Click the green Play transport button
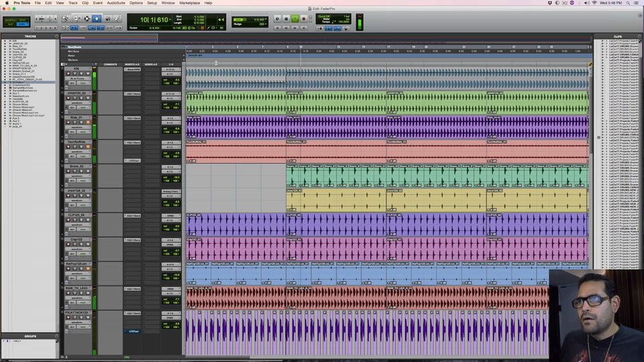Image resolution: width=644 pixels, height=362 pixels. click(295, 19)
